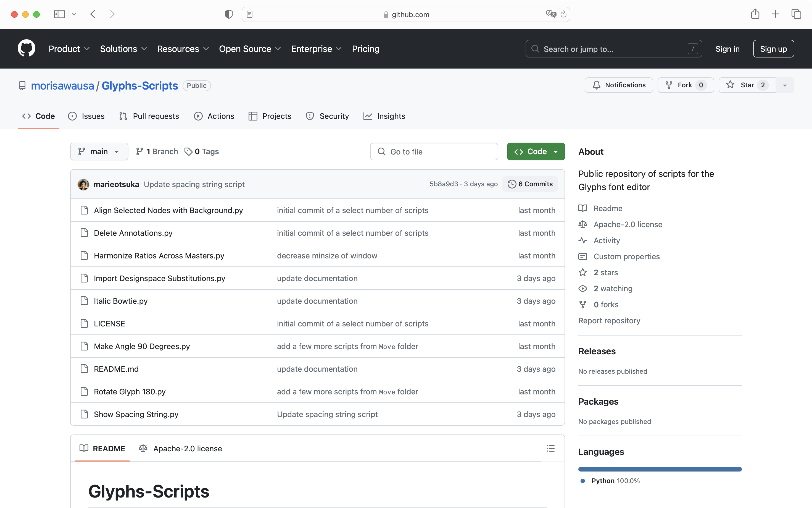Viewport: 812px width, 508px height.
Task: Click the Sign in link
Action: pyautogui.click(x=727, y=49)
